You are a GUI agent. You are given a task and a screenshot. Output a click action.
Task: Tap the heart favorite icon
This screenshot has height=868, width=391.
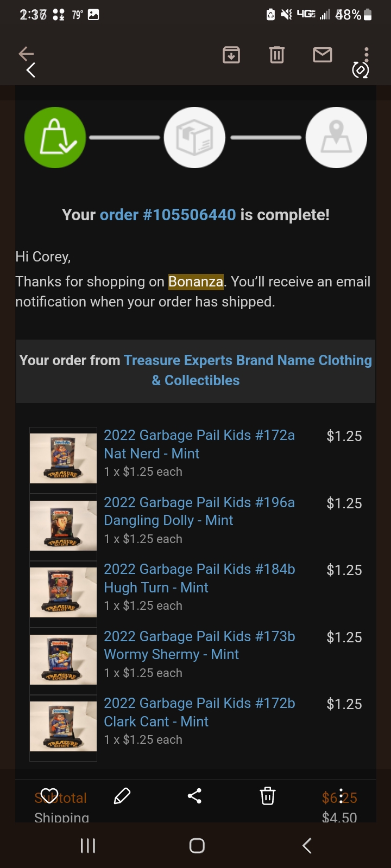tap(49, 796)
